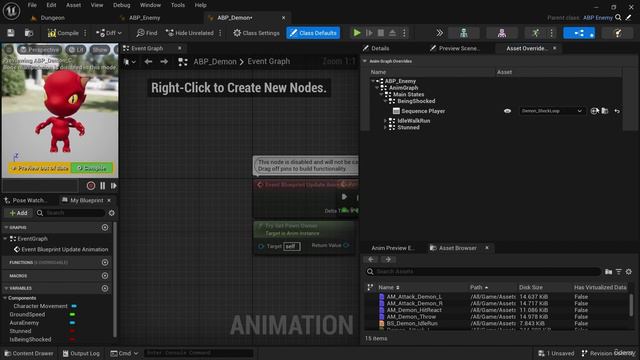Open viewport Show options
This screenshot has width=640, height=360.
(x=100, y=50)
